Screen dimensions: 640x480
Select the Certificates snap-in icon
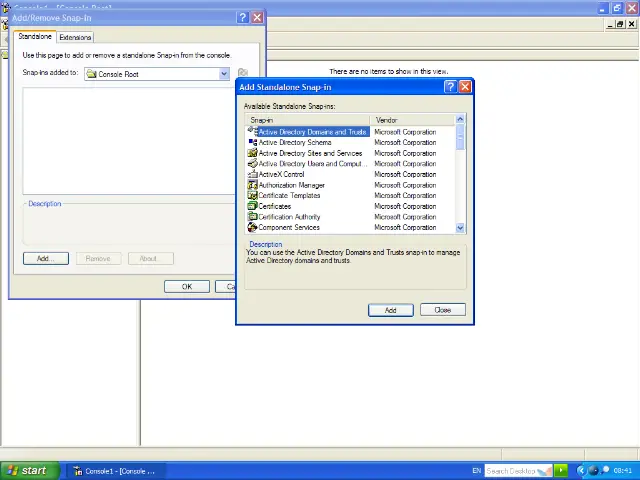pos(252,206)
